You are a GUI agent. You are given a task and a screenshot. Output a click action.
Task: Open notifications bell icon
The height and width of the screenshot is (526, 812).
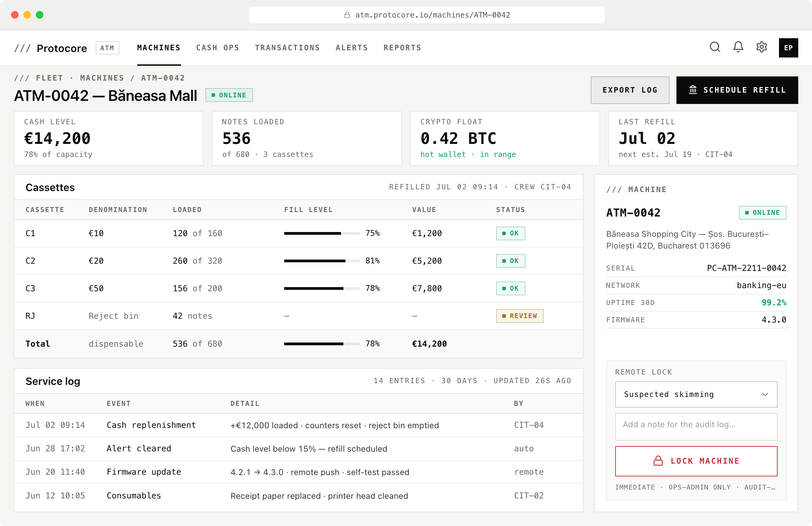point(738,47)
